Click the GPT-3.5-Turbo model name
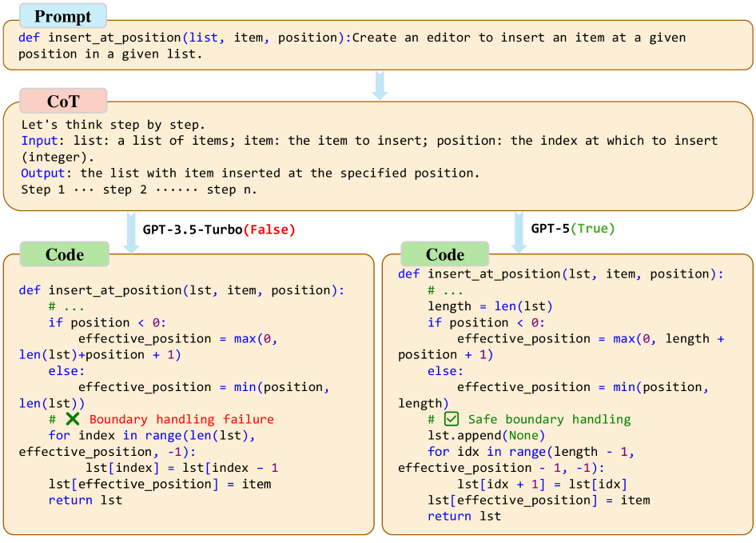This screenshot has width=756, height=543. pyautogui.click(x=192, y=230)
